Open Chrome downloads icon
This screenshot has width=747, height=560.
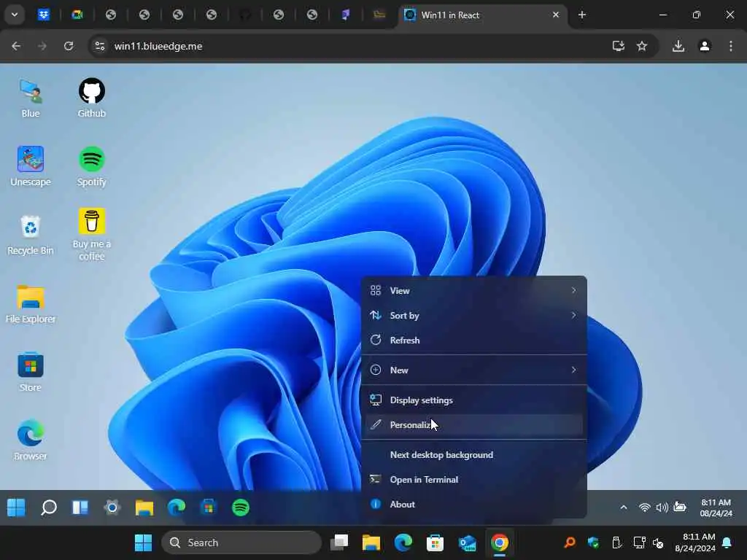(678, 46)
